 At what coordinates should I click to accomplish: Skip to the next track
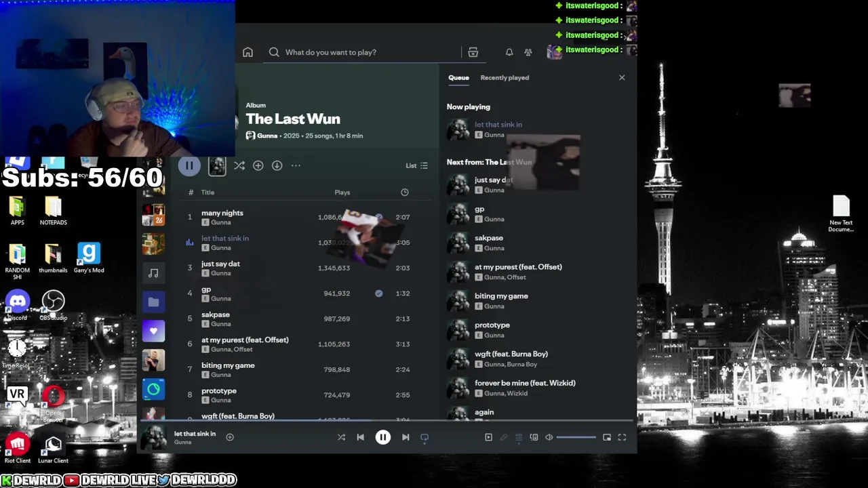point(406,437)
